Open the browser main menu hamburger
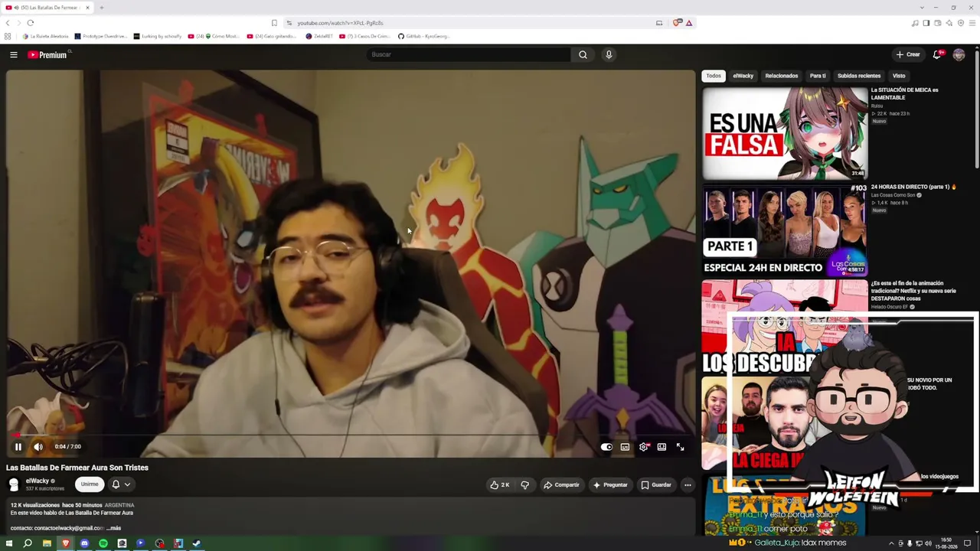Viewport: 980px width, 551px height. 972,23
